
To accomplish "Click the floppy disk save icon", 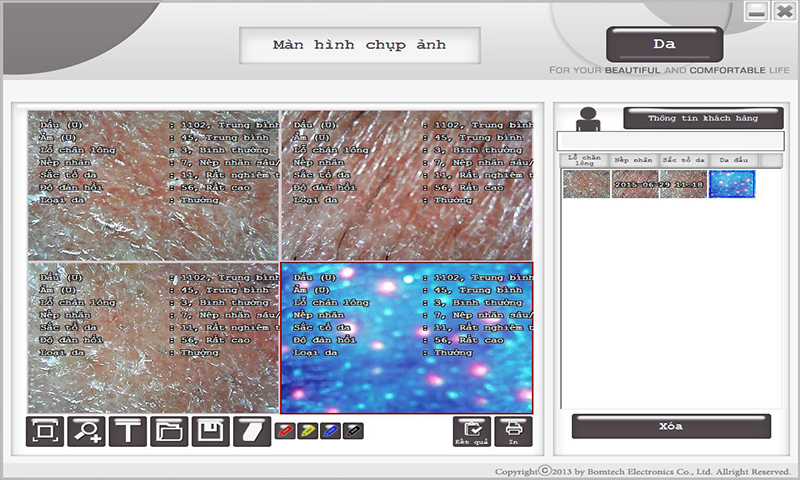I will [x=210, y=432].
